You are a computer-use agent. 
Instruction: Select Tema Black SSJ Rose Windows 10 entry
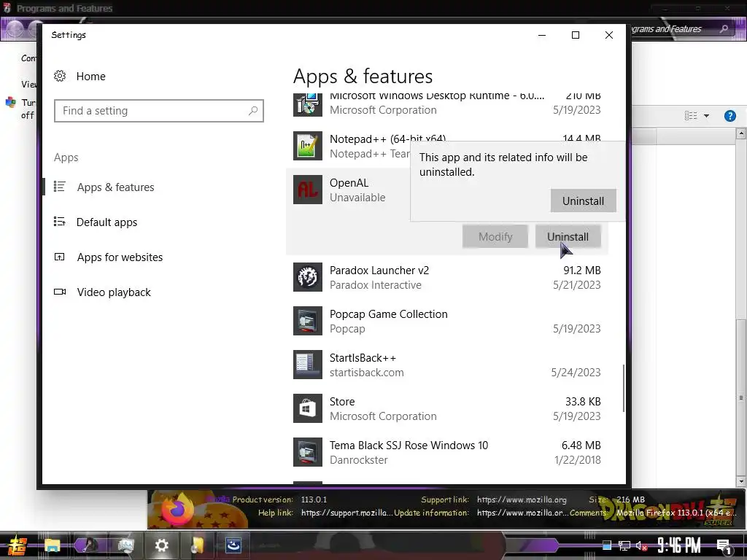(x=447, y=452)
